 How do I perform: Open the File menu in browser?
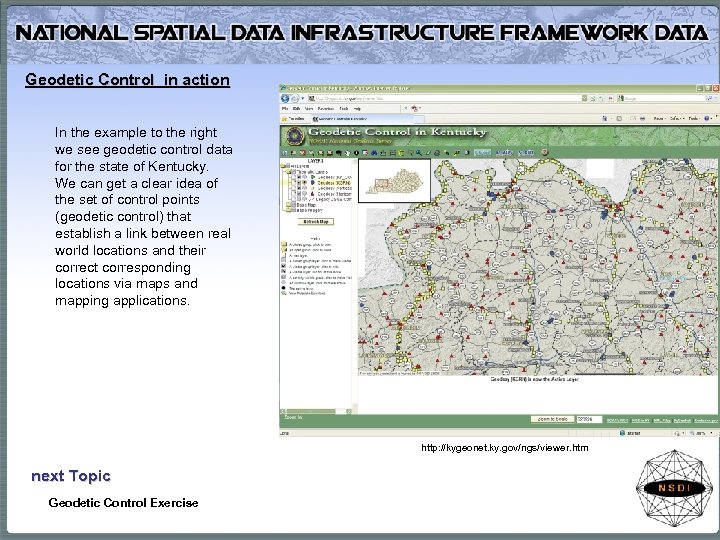click(285, 109)
